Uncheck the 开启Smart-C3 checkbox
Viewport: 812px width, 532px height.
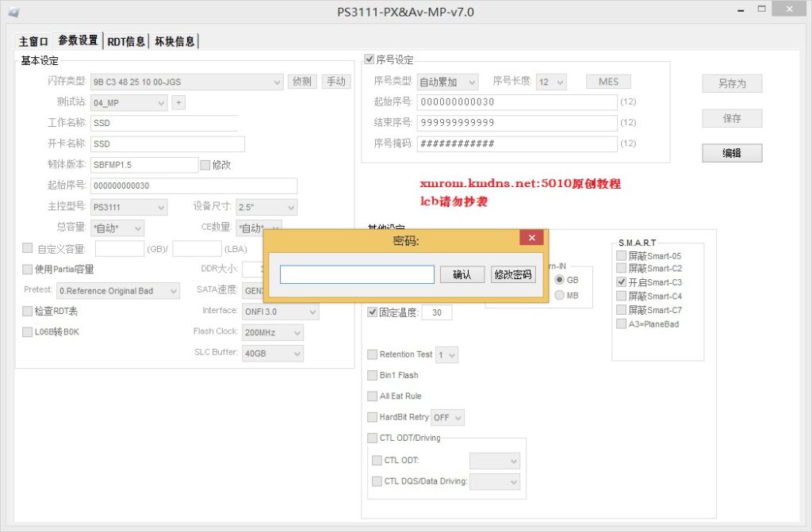click(622, 282)
